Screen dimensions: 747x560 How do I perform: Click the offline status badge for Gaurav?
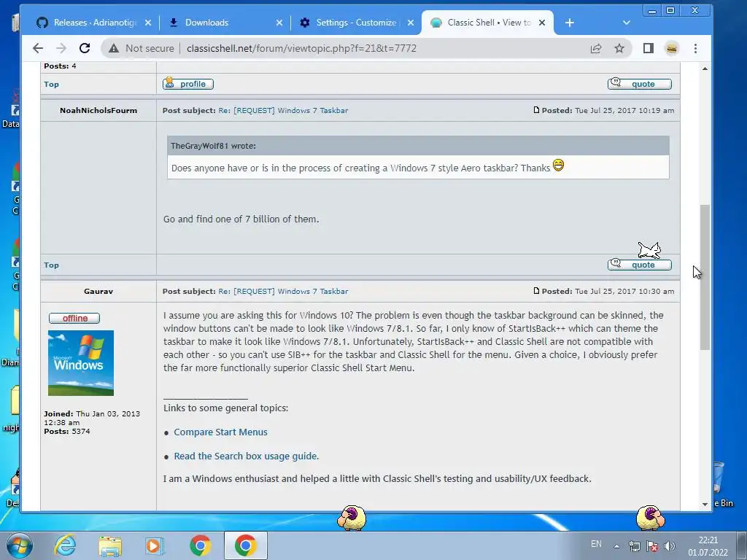pos(74,318)
